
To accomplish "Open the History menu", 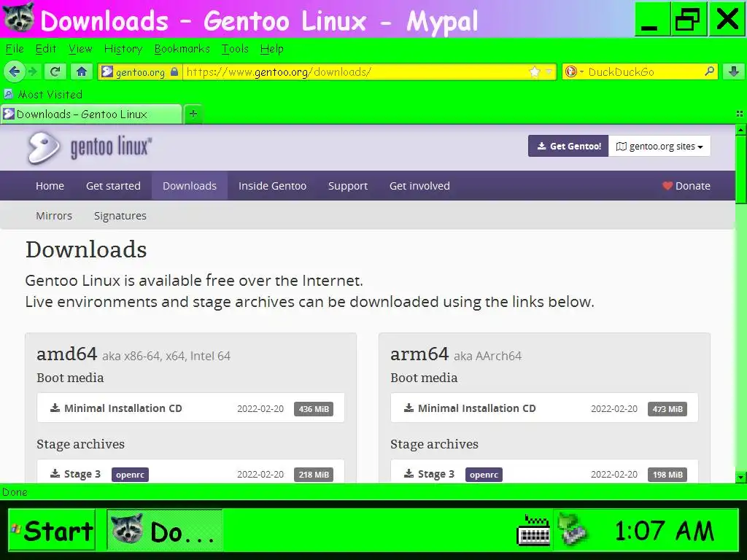I will (123, 49).
